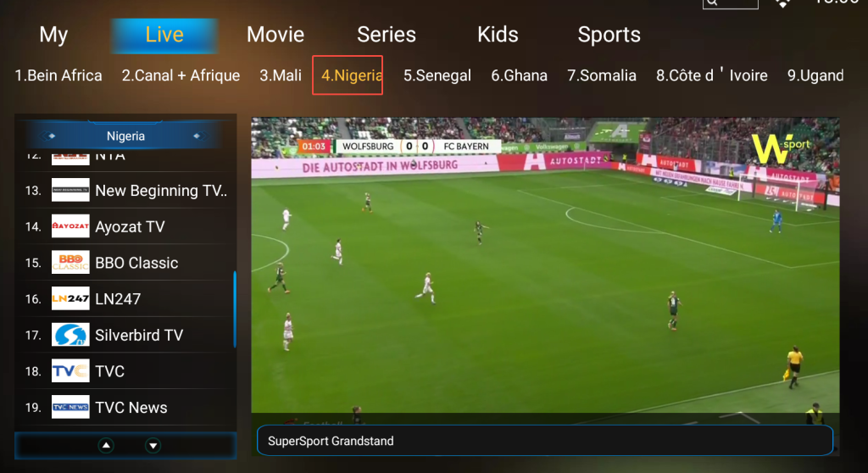Click the Ayozat TV channel logo

70,226
